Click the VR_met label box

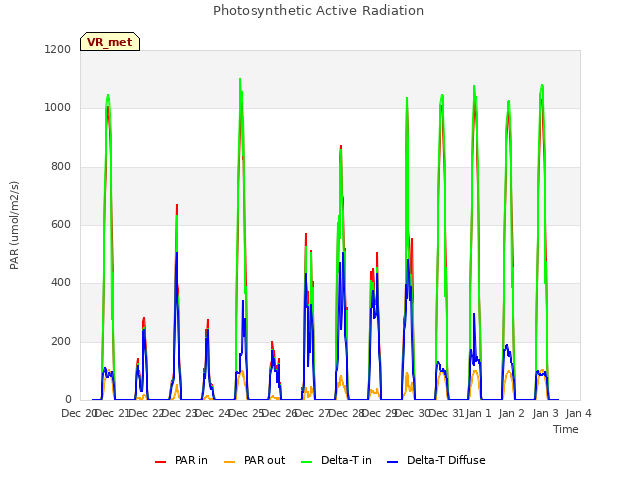coord(110,42)
